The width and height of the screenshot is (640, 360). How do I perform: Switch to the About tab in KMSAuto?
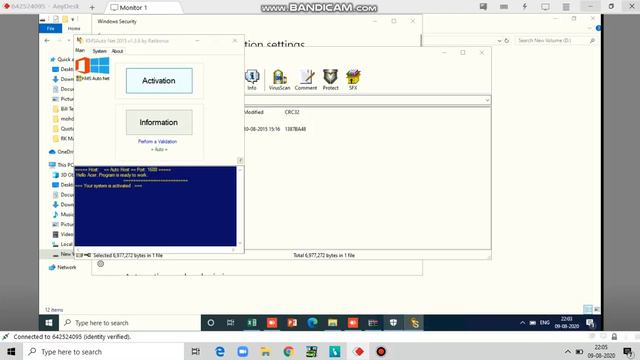(x=117, y=51)
